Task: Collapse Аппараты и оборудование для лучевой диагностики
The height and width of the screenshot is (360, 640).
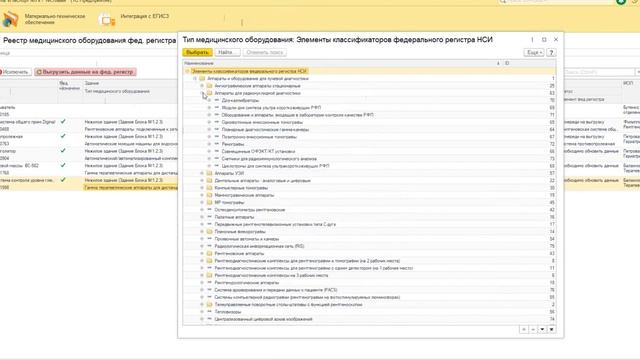Action: tap(195, 78)
